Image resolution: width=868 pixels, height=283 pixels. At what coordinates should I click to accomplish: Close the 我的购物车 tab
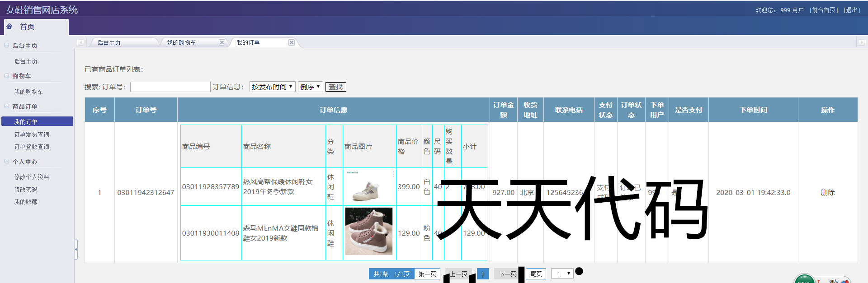pos(222,42)
